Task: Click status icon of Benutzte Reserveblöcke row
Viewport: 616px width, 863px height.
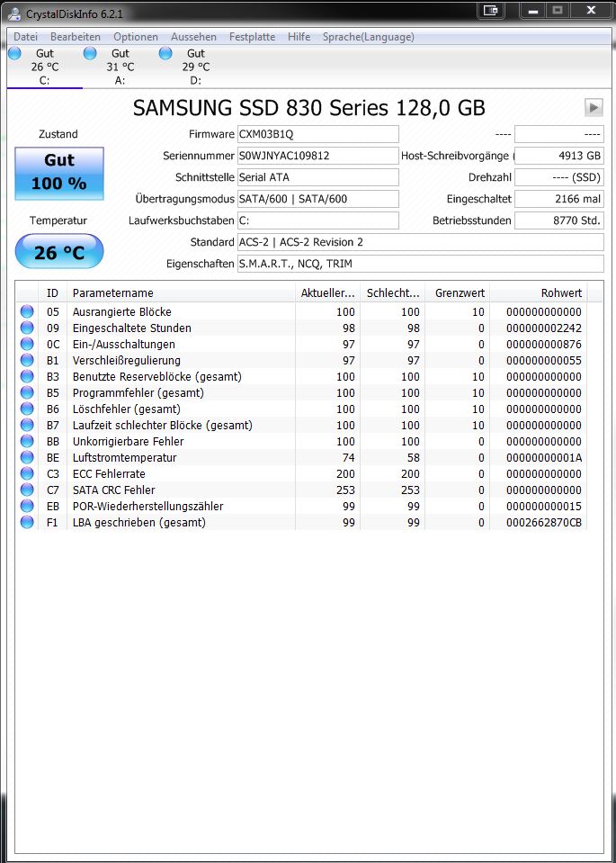Action: point(27,376)
